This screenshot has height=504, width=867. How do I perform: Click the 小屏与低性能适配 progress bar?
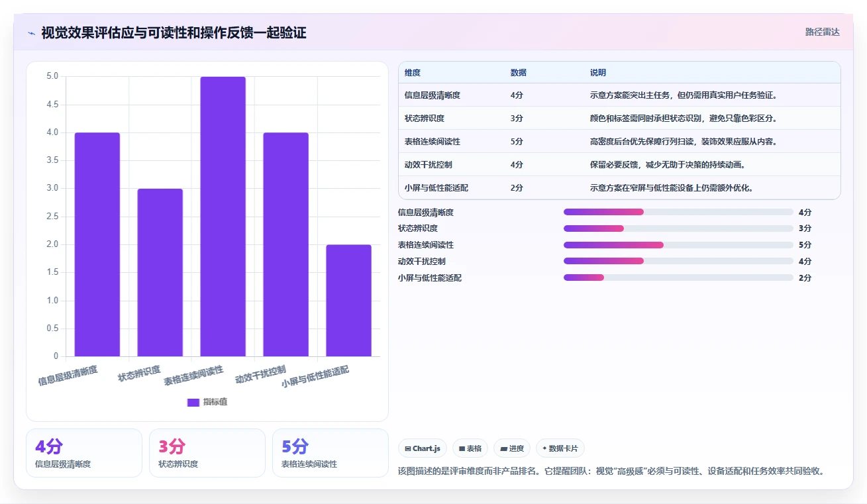(678, 277)
